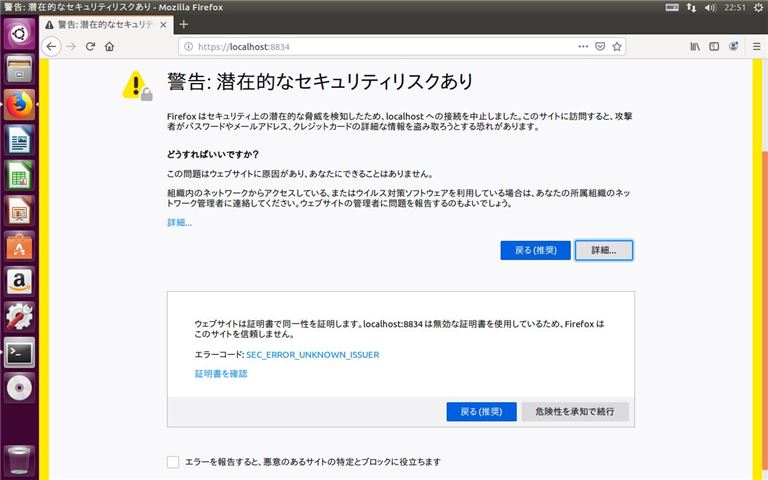
Task: Open the Library icon
Action: [695, 47]
